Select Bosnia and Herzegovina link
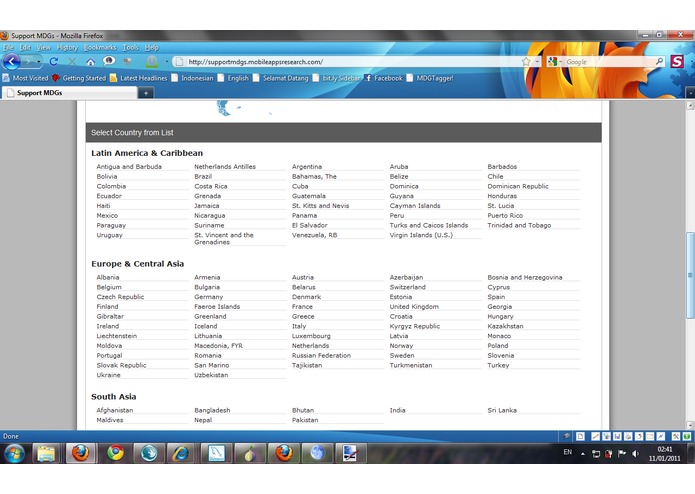Viewport: 695px width, 494px height. click(x=525, y=277)
